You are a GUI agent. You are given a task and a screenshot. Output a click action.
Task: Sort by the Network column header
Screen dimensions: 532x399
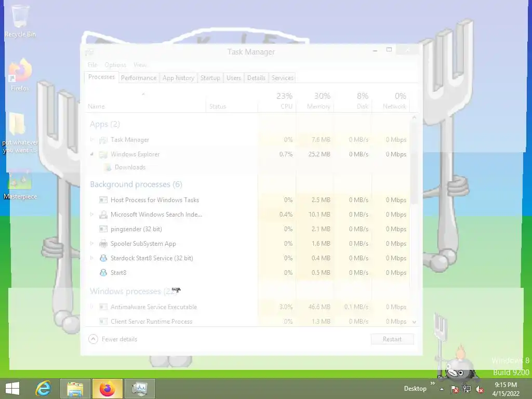coord(391,101)
